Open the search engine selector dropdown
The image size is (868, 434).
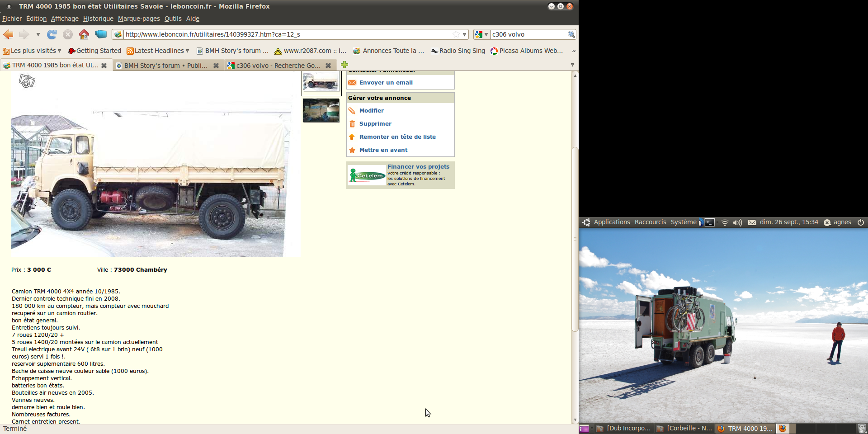481,34
